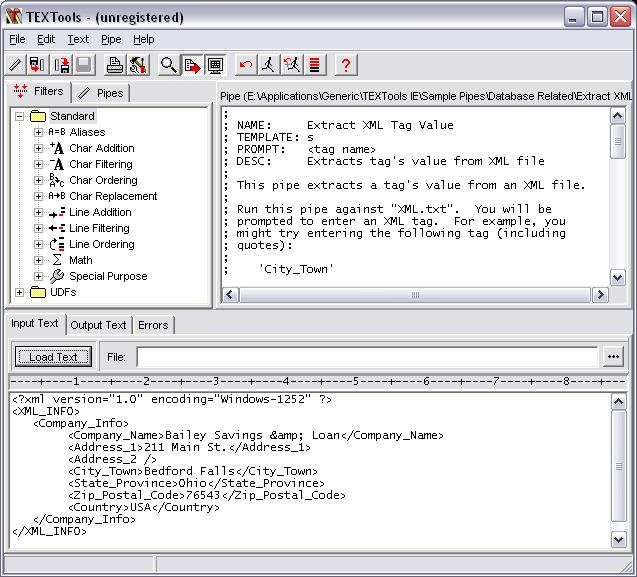Click inside the File path field

[367, 357]
